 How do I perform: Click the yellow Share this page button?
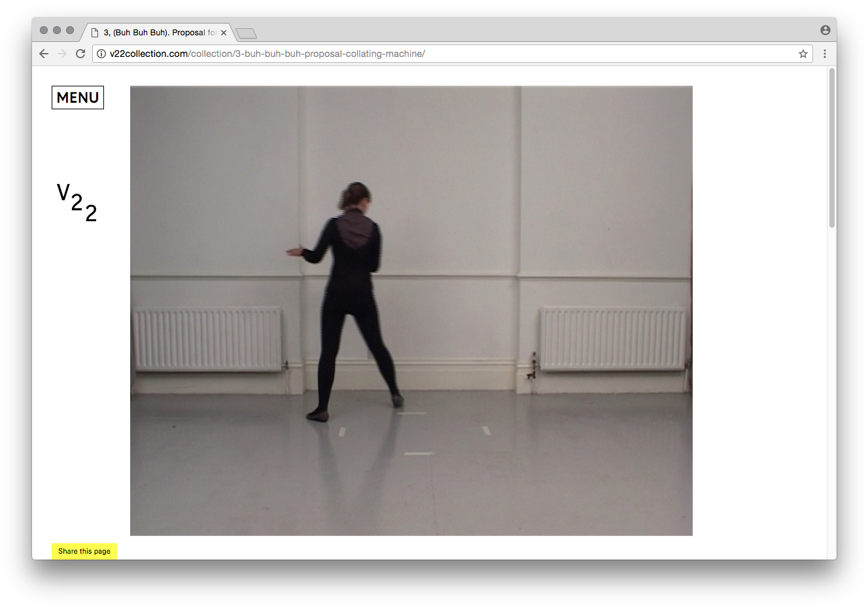click(x=84, y=551)
